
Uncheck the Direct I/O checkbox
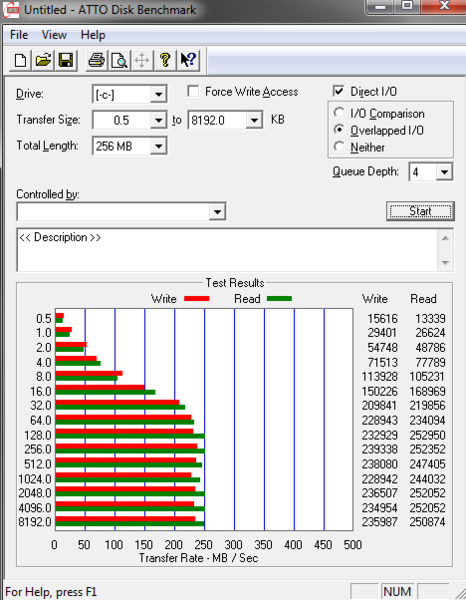pyautogui.click(x=339, y=91)
